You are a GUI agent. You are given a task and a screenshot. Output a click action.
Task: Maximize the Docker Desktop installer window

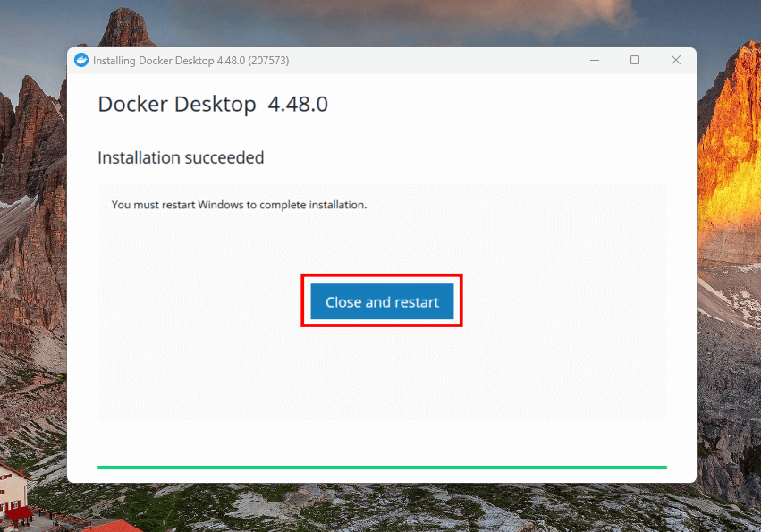(635, 60)
